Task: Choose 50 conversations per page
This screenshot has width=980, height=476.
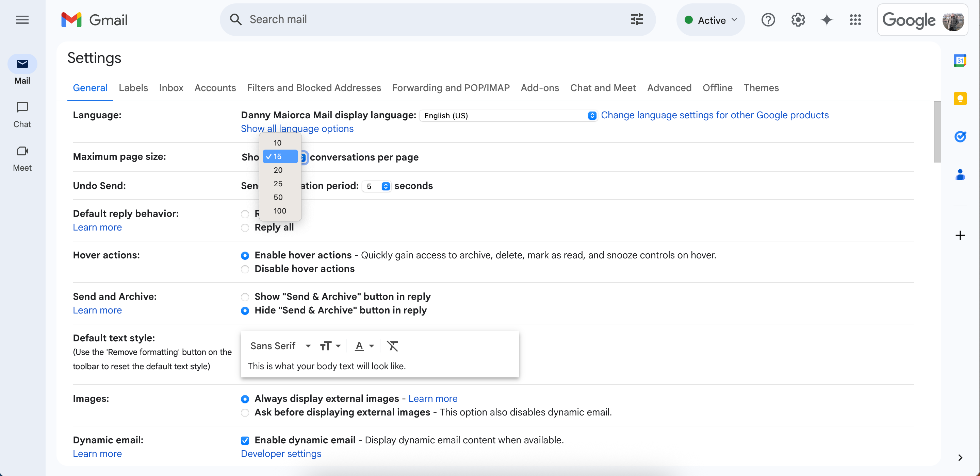Action: [278, 197]
